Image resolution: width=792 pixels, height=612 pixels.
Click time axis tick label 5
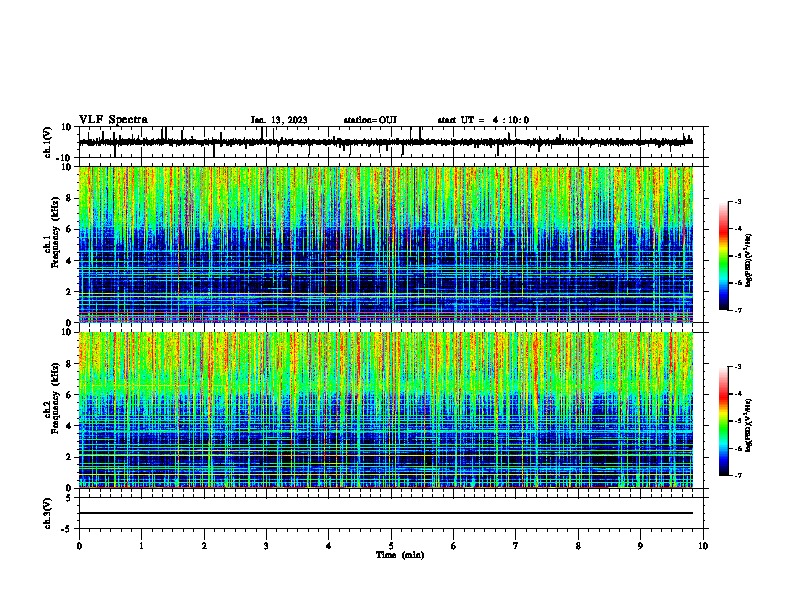pyautogui.click(x=391, y=546)
